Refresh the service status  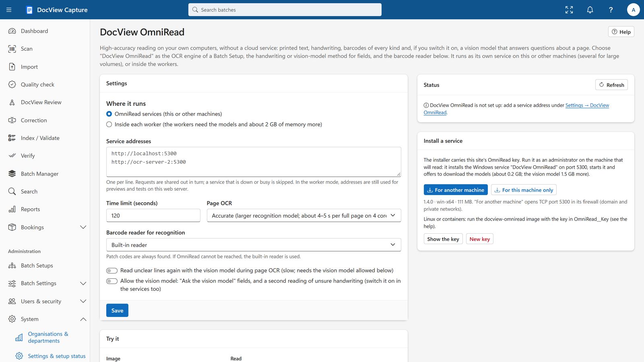[x=611, y=85]
